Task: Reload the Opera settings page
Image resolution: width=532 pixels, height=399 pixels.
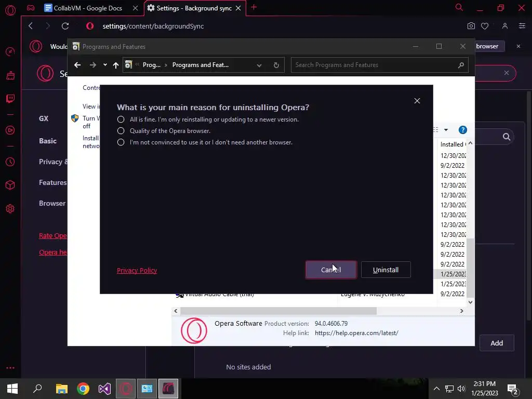Action: point(65,26)
